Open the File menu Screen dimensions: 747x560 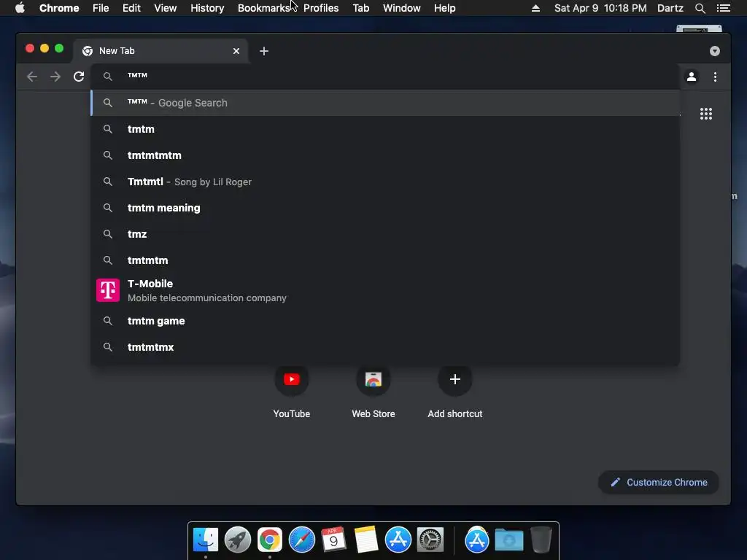101,8
